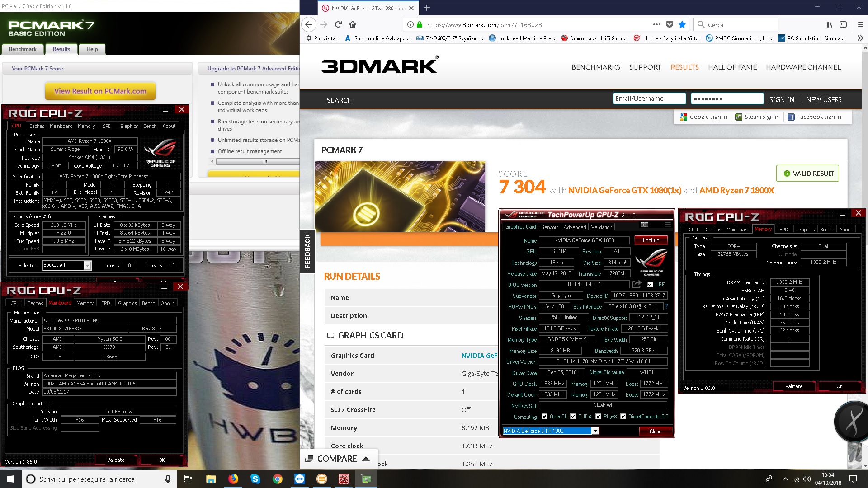
Task: Open File Explorer from the taskbar
Action: tap(211, 479)
